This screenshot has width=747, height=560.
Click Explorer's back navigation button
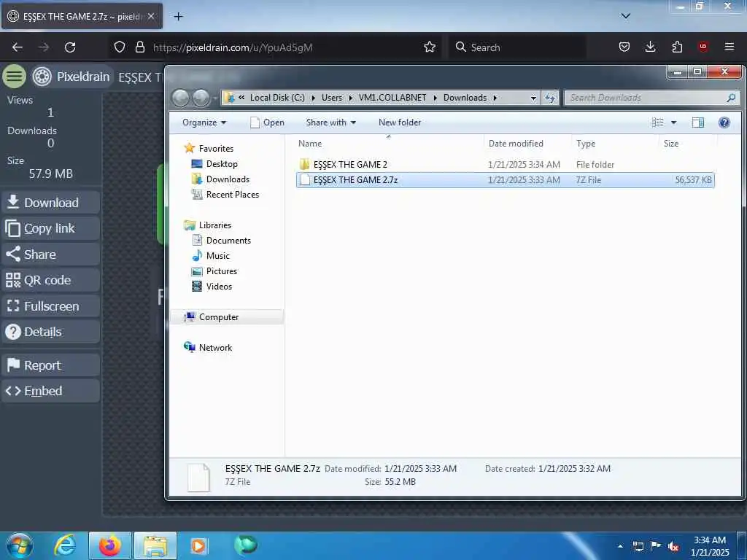tap(181, 98)
